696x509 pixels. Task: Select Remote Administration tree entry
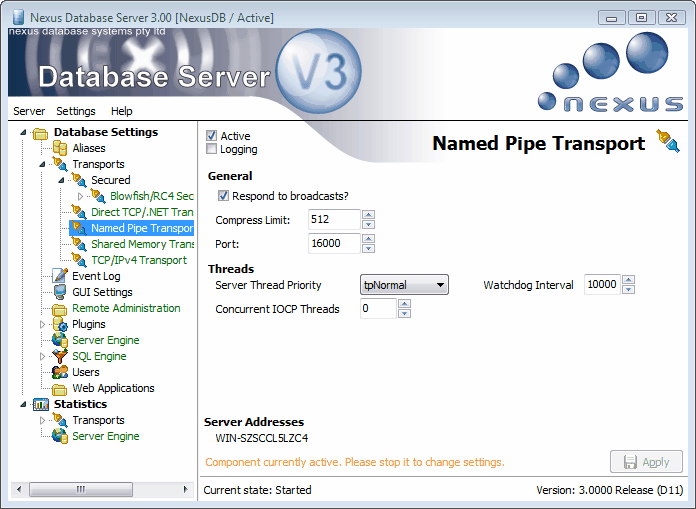[126, 308]
